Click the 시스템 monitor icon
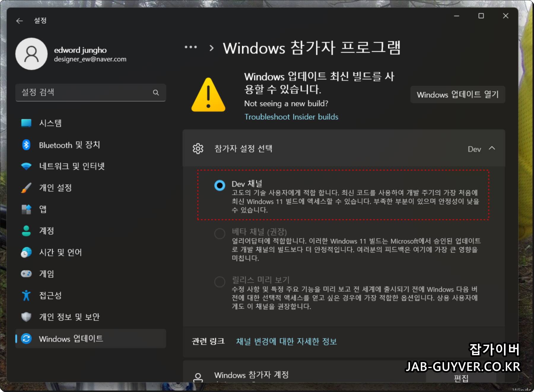Screen dimensions: 534x392 pos(26,123)
